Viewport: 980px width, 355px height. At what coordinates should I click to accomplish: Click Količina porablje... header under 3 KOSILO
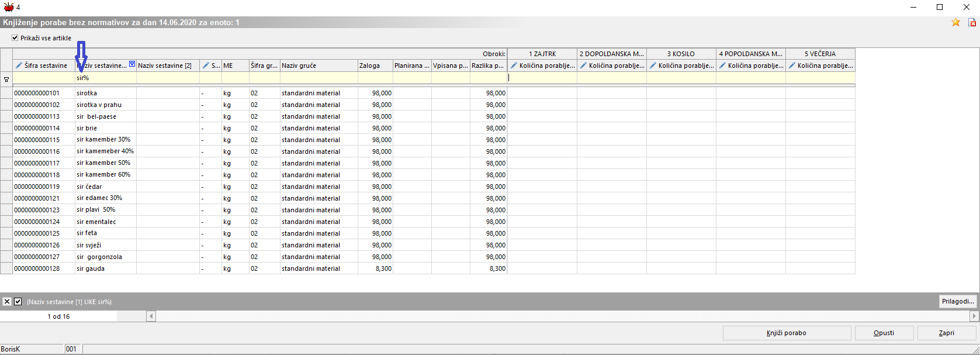click(681, 66)
